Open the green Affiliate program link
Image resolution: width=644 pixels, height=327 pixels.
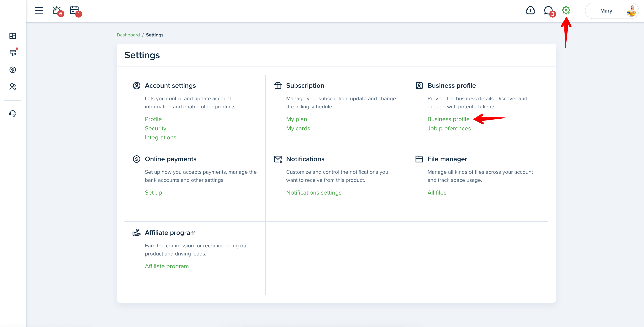pyautogui.click(x=167, y=266)
